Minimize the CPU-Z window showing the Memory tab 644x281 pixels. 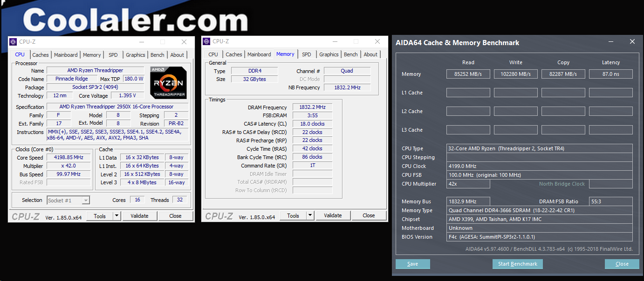click(335, 41)
